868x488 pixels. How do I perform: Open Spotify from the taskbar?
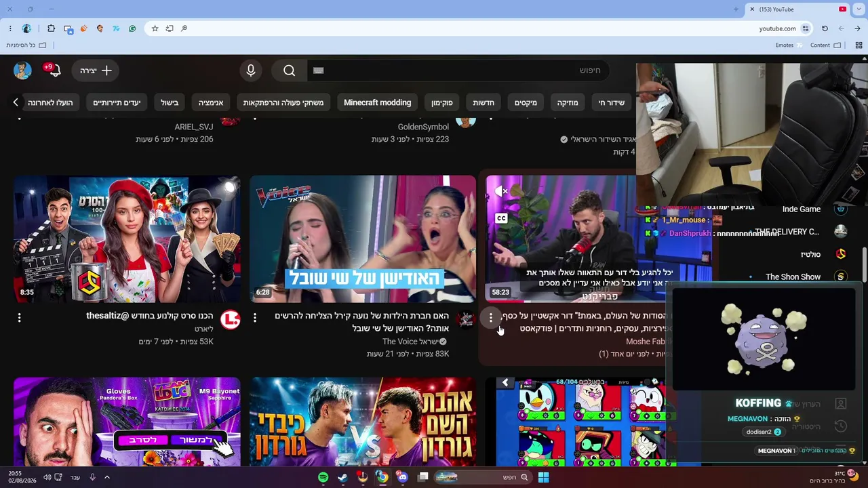point(323,477)
